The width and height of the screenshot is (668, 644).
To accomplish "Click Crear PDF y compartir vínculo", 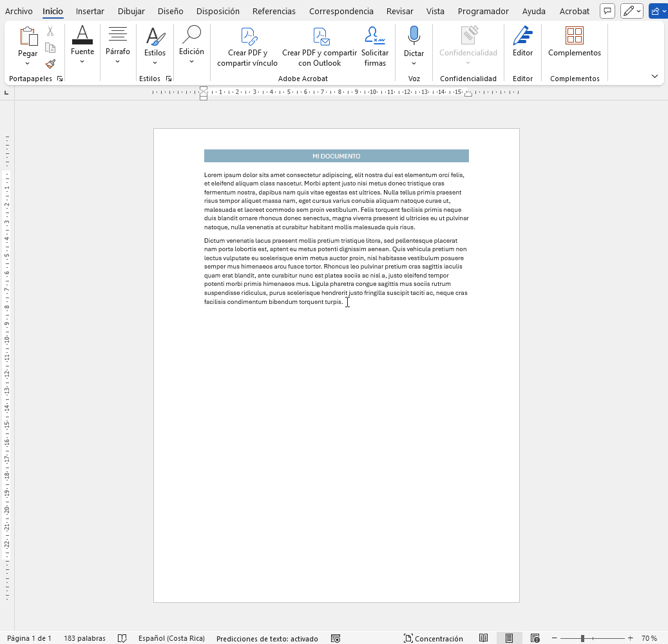I will tap(247, 47).
